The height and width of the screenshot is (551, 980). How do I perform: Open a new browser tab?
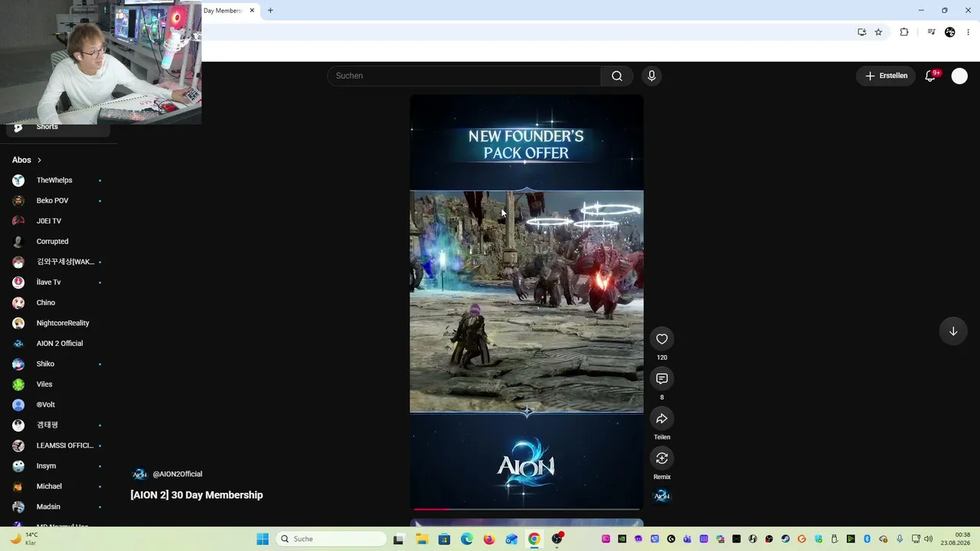270,11
